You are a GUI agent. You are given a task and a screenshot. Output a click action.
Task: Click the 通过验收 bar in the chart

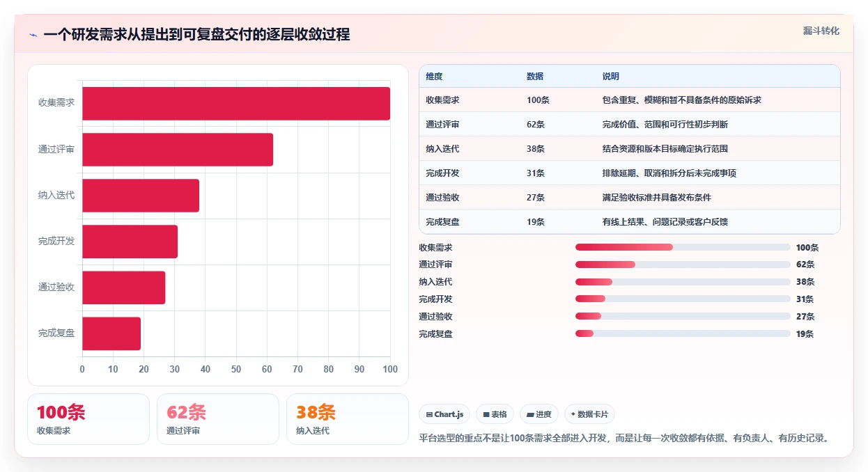coord(123,288)
